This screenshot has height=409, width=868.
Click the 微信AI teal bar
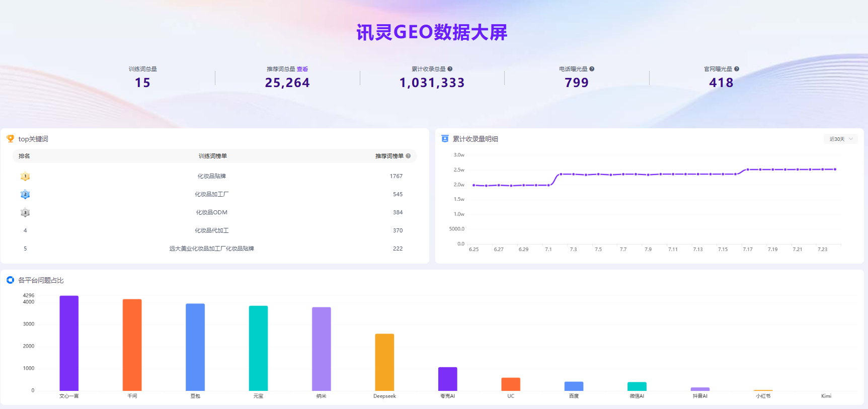click(637, 386)
